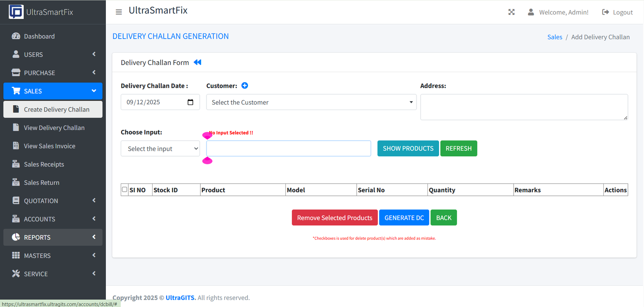The image size is (644, 307).
Task: Expand the ACCOUNTS menu chevron
Action: 94,219
